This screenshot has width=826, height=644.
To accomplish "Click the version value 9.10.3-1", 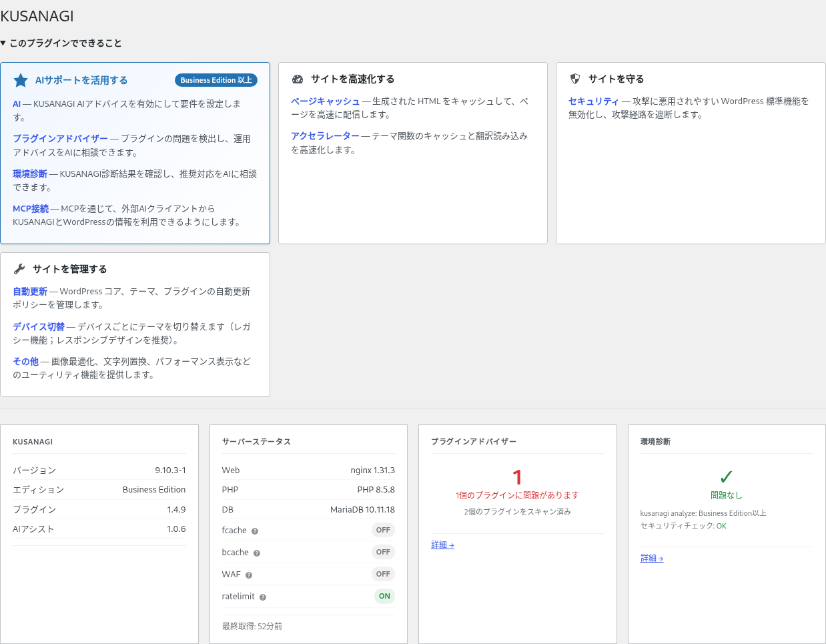I will click(170, 470).
